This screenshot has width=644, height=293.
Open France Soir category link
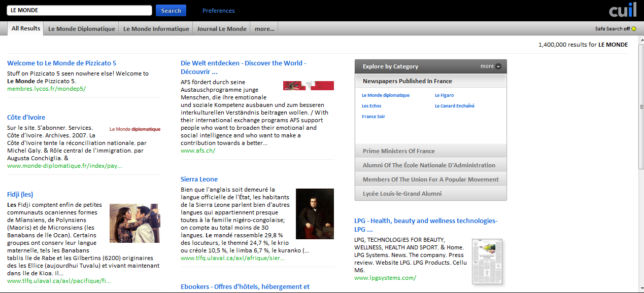click(374, 117)
